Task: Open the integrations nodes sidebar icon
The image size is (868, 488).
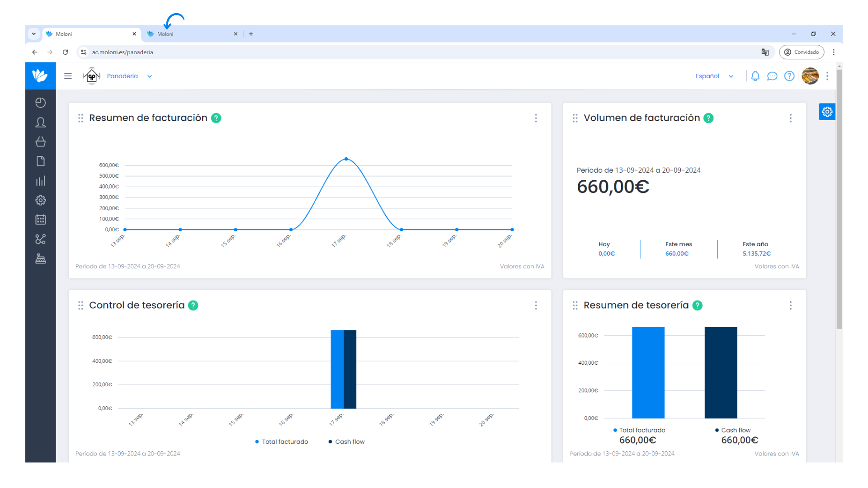Action: [41, 239]
